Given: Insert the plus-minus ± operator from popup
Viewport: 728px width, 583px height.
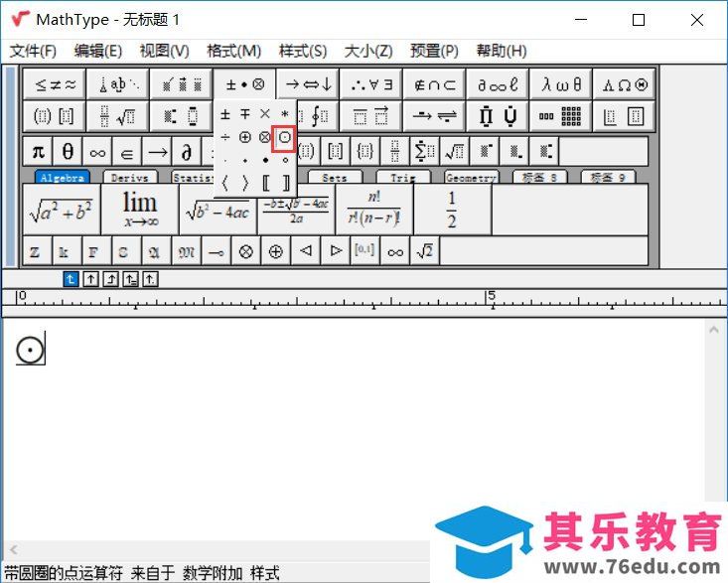Looking at the screenshot, I should point(225,114).
